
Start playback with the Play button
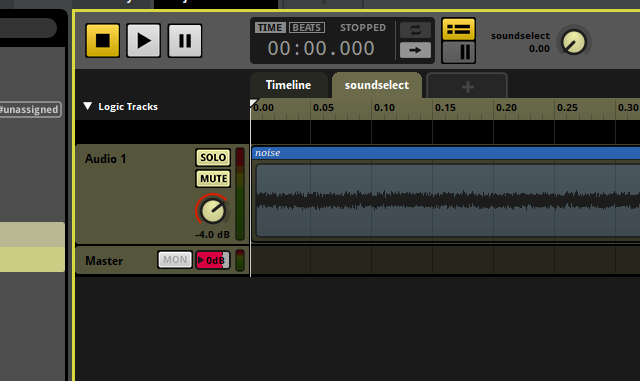tap(144, 40)
